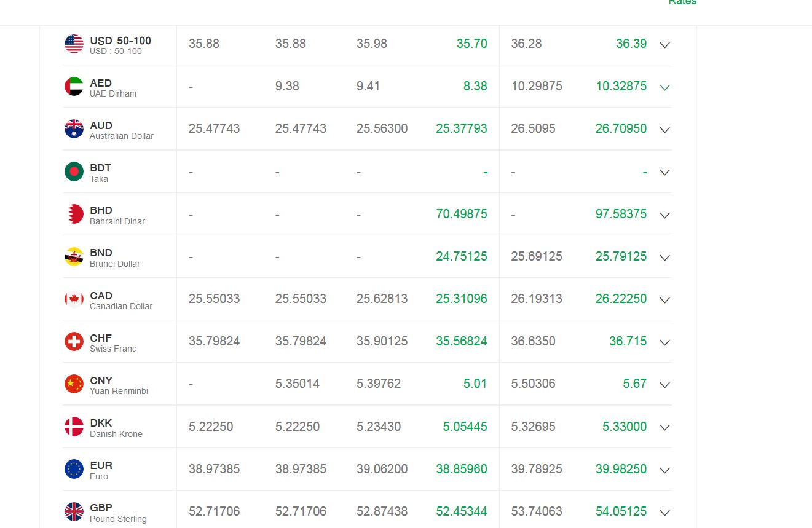Click the Rates link at top
Image resolution: width=812 pixels, height=528 pixels.
coord(682,2)
